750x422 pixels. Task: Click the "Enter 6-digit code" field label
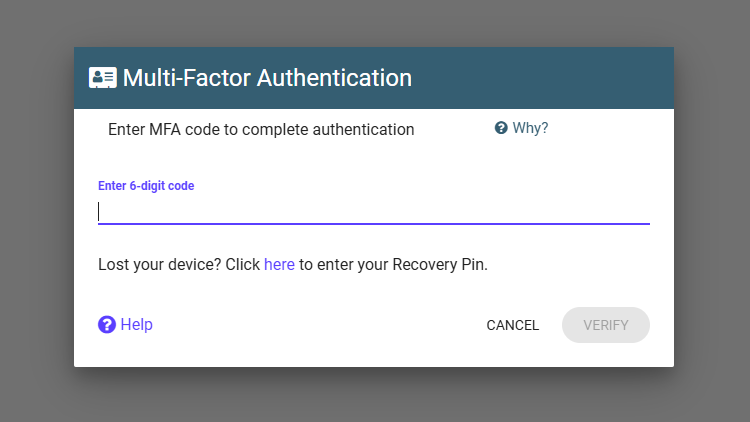tap(146, 186)
